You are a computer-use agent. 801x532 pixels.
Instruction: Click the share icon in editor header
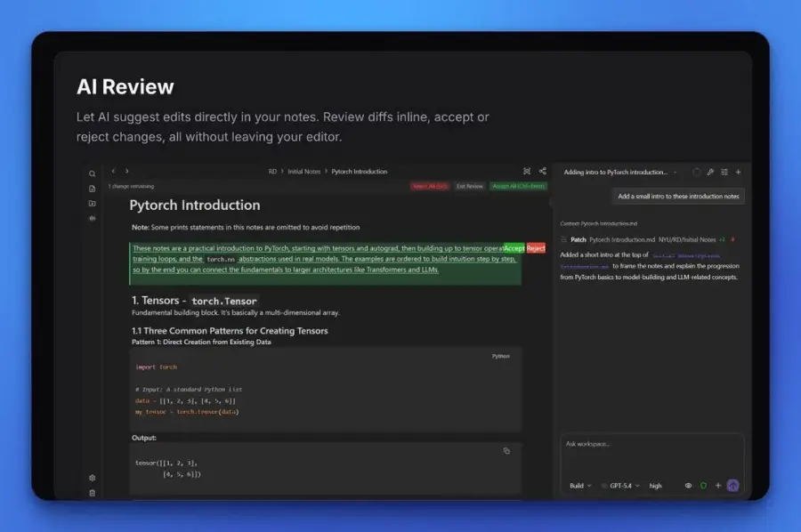543,171
